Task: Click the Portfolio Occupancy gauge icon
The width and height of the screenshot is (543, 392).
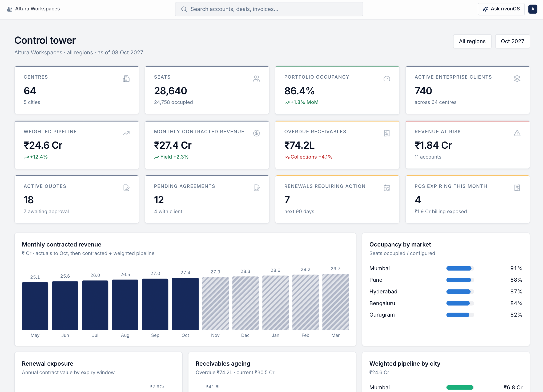Action: (387, 79)
